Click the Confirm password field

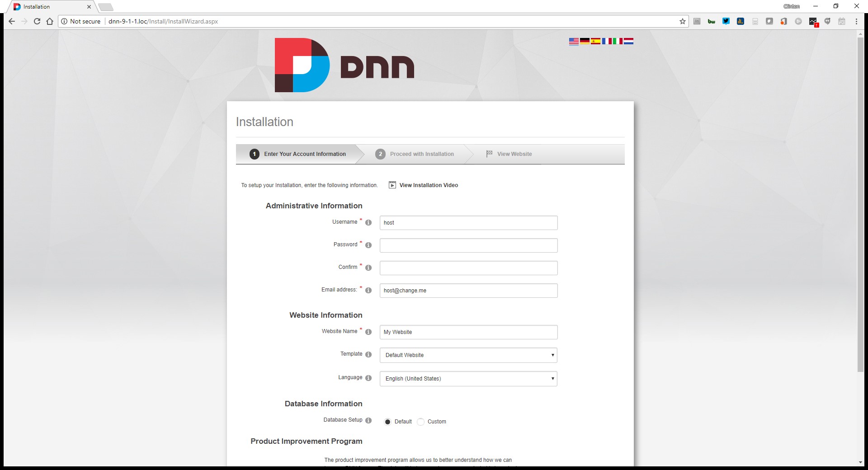click(x=468, y=268)
